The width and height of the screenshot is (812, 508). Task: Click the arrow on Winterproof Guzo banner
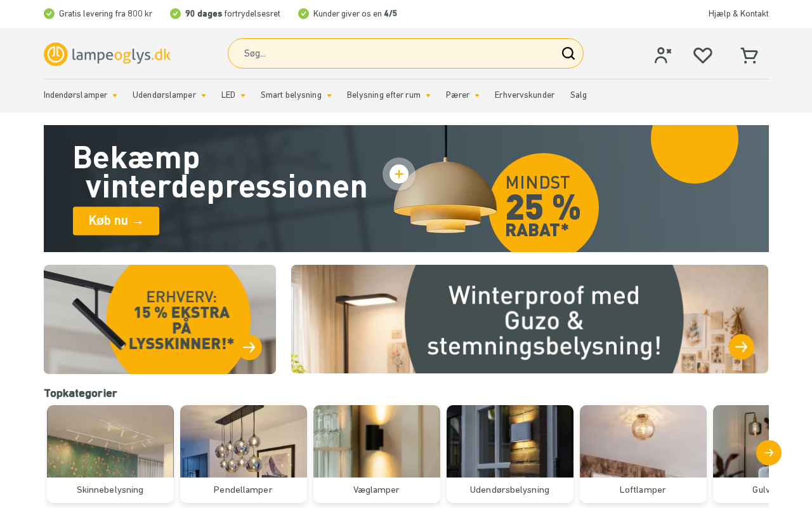[x=742, y=347]
